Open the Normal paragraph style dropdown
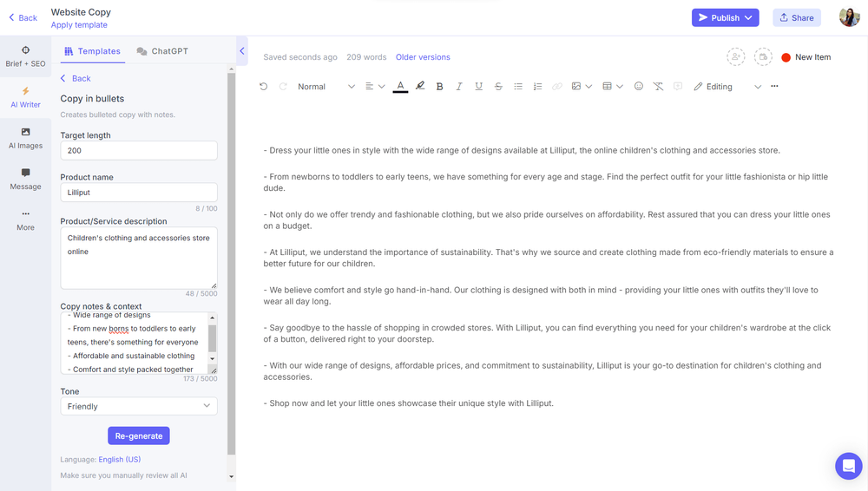This screenshot has height=491, width=868. point(326,87)
